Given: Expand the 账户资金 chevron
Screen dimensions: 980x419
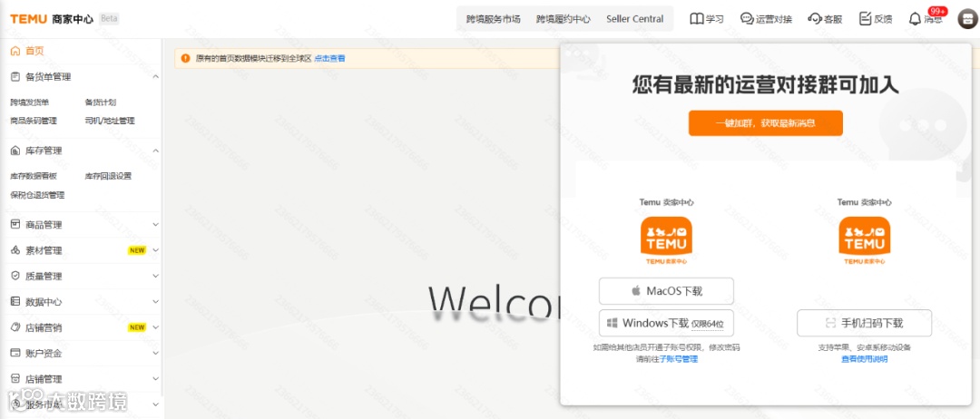Looking at the screenshot, I should (x=156, y=353).
